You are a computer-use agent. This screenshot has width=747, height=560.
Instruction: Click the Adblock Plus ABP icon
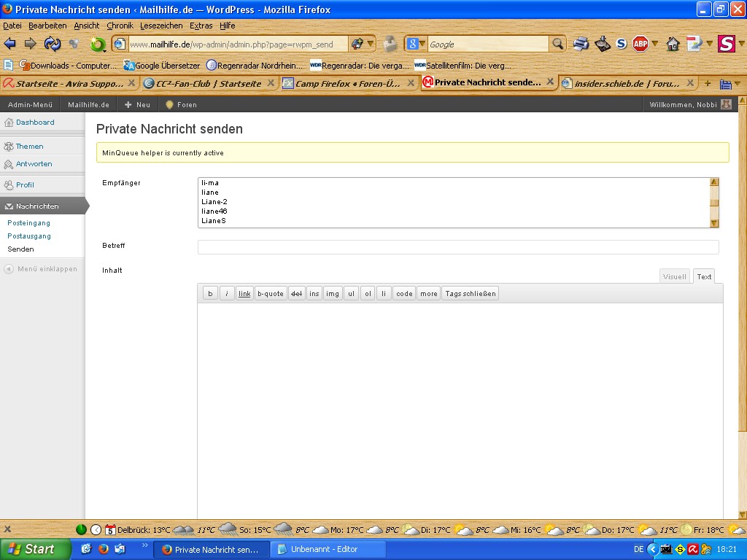tap(640, 44)
